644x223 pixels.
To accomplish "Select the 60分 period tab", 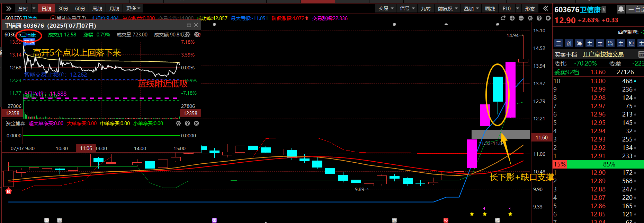I will pos(80,8).
